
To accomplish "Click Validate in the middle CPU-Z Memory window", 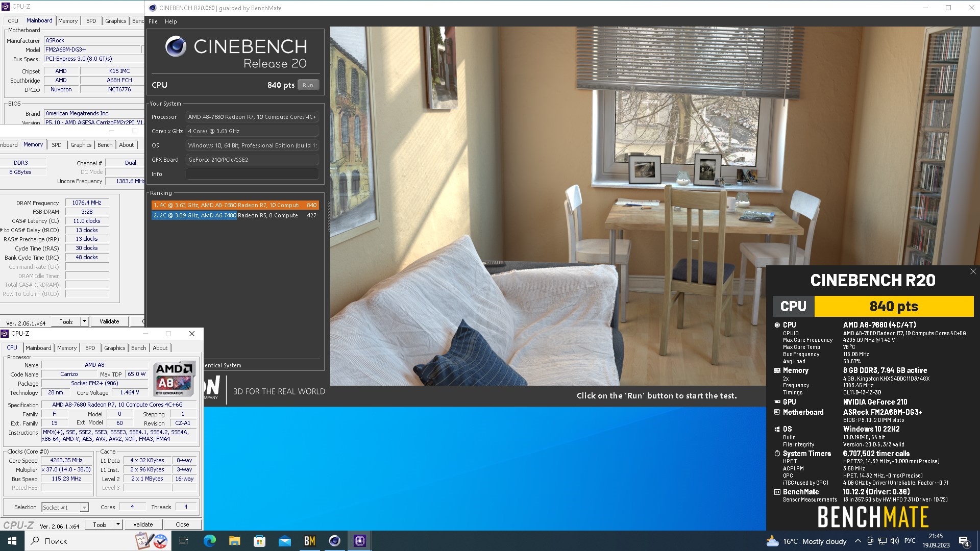I will (109, 321).
